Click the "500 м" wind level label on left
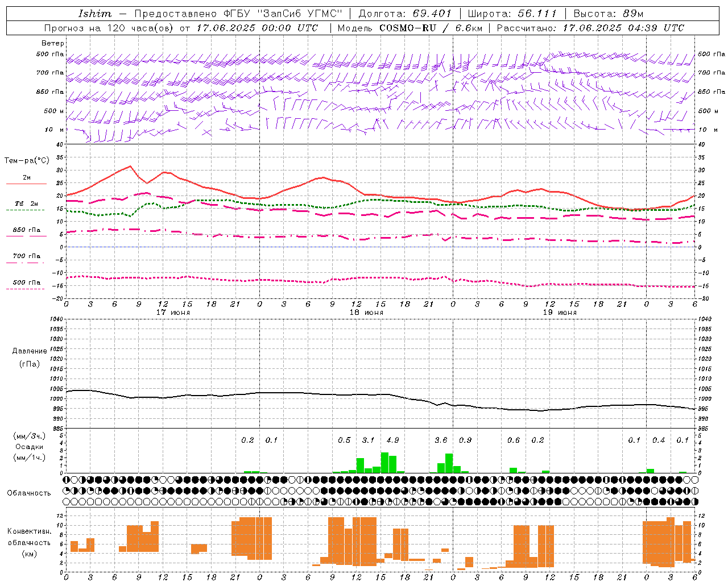 click(x=54, y=111)
